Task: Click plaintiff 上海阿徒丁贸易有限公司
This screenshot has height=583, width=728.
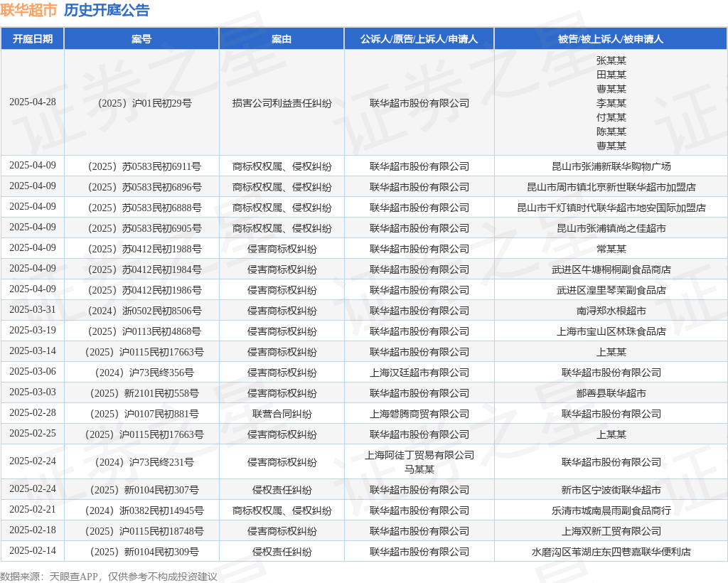Action: pos(419,455)
